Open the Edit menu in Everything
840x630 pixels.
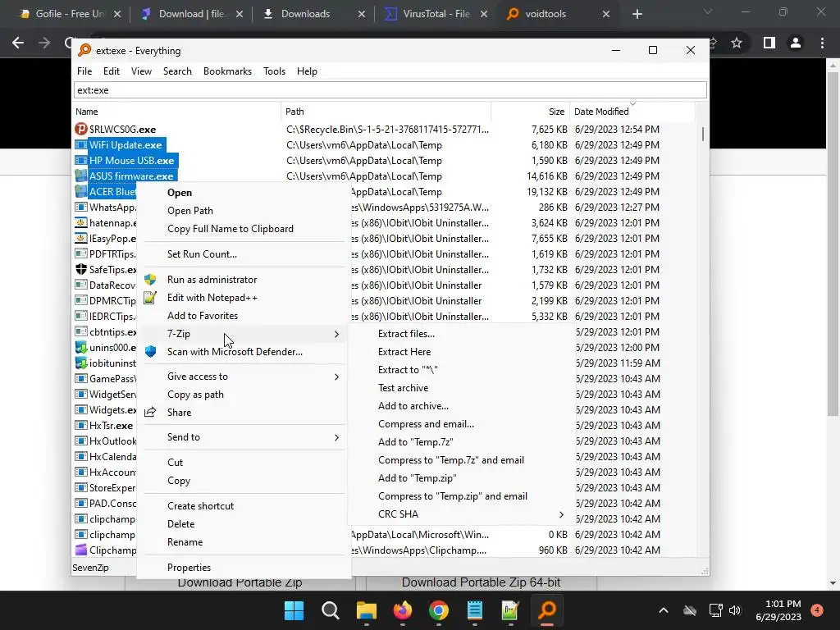[x=112, y=71]
